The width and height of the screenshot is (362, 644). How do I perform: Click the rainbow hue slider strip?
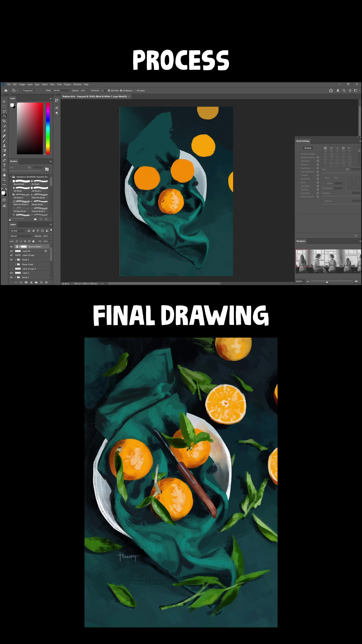pos(48,128)
